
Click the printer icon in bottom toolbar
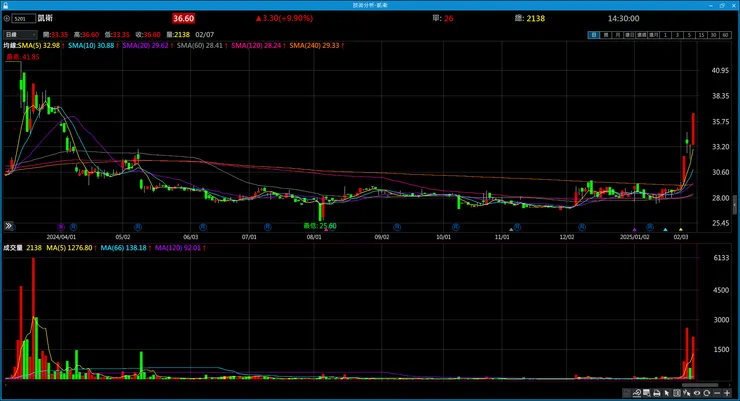(656, 393)
